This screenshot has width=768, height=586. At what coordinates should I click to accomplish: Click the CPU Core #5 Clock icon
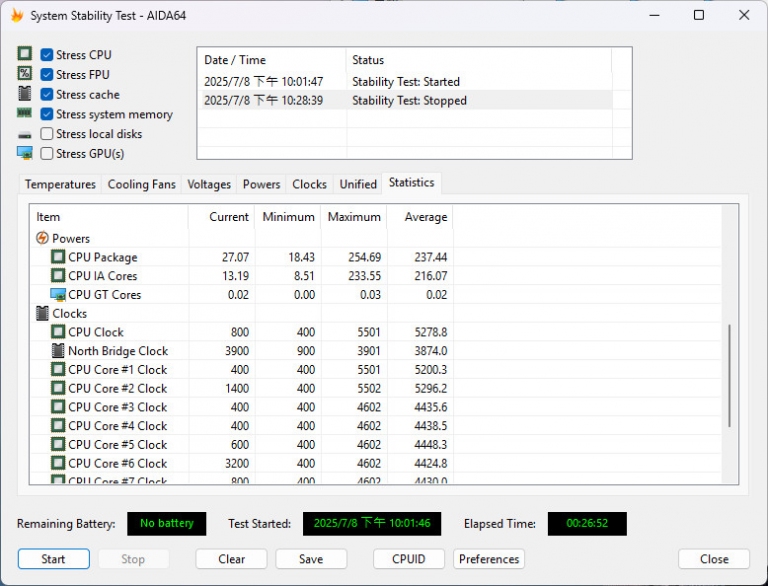[58, 444]
